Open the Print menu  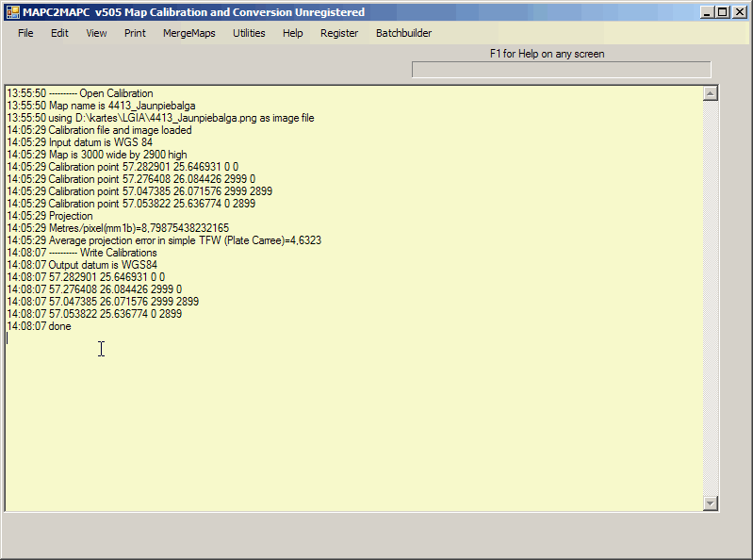click(x=135, y=33)
